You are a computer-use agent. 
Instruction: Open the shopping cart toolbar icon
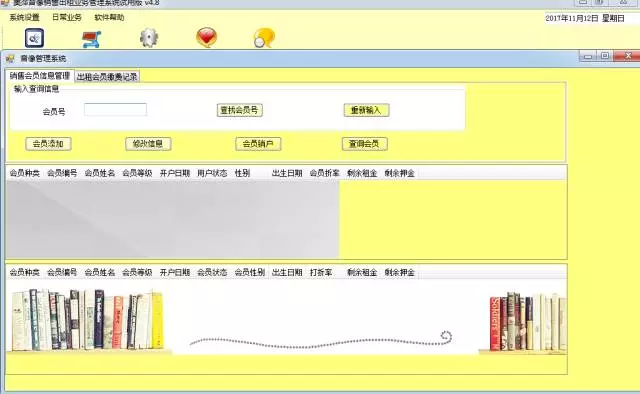[x=91, y=39]
